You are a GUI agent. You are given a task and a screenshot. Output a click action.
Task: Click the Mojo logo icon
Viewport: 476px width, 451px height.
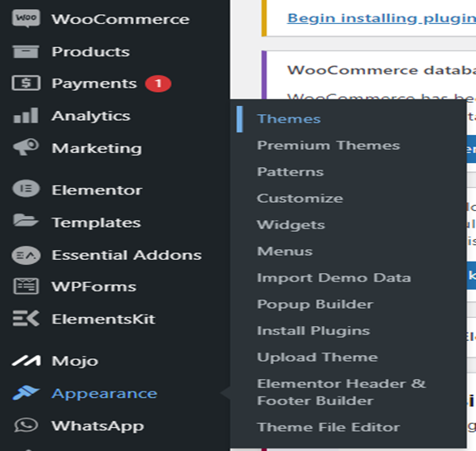[26, 361]
